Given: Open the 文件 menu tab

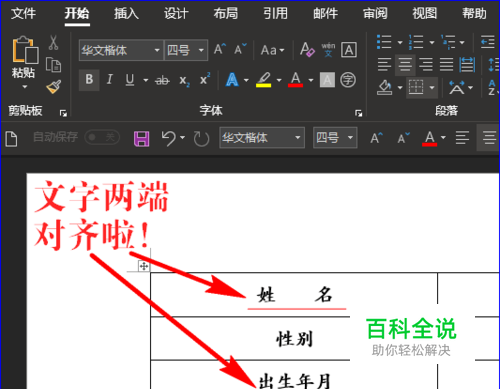Looking at the screenshot, I should click(x=23, y=14).
